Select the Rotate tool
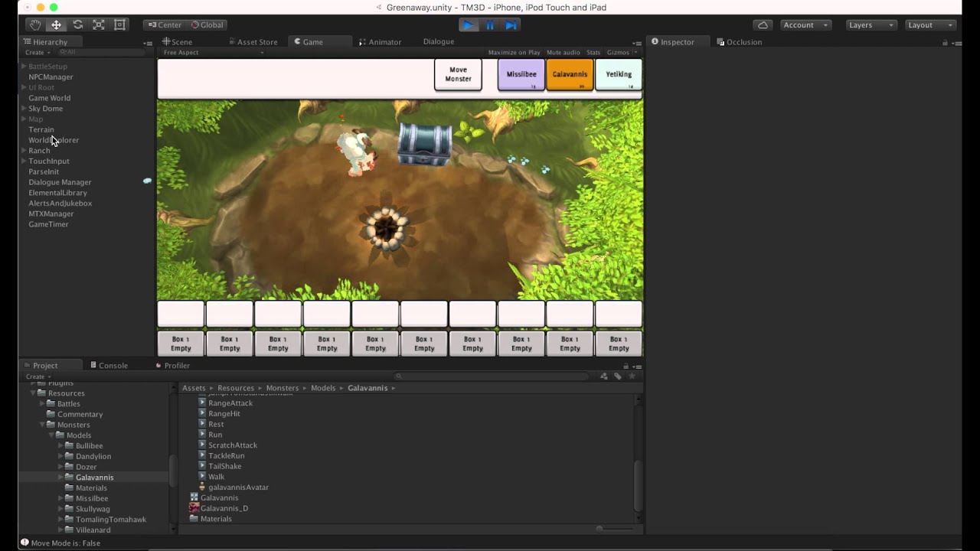980x551 pixels. (77, 24)
